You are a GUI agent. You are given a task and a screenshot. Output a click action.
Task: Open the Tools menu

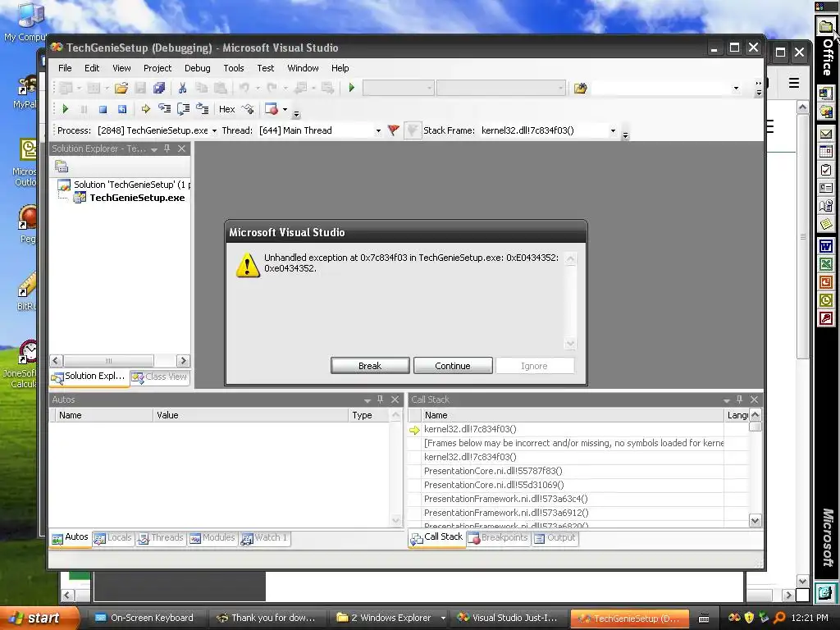(x=234, y=68)
